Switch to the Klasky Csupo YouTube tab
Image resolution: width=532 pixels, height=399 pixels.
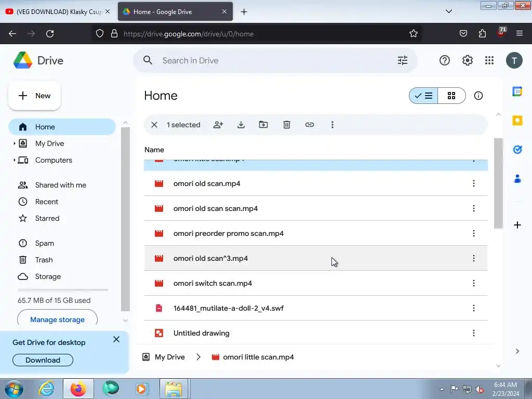(58, 11)
